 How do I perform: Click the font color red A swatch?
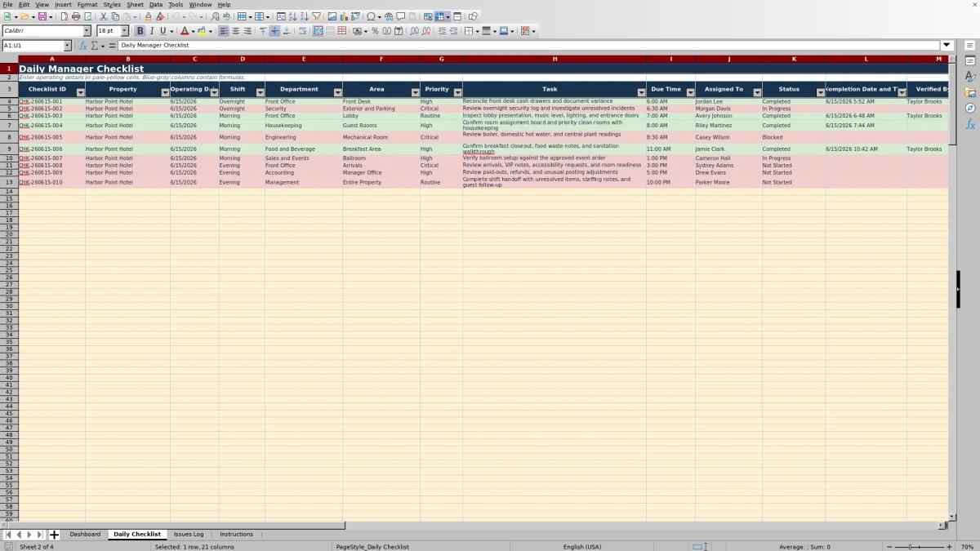[185, 31]
